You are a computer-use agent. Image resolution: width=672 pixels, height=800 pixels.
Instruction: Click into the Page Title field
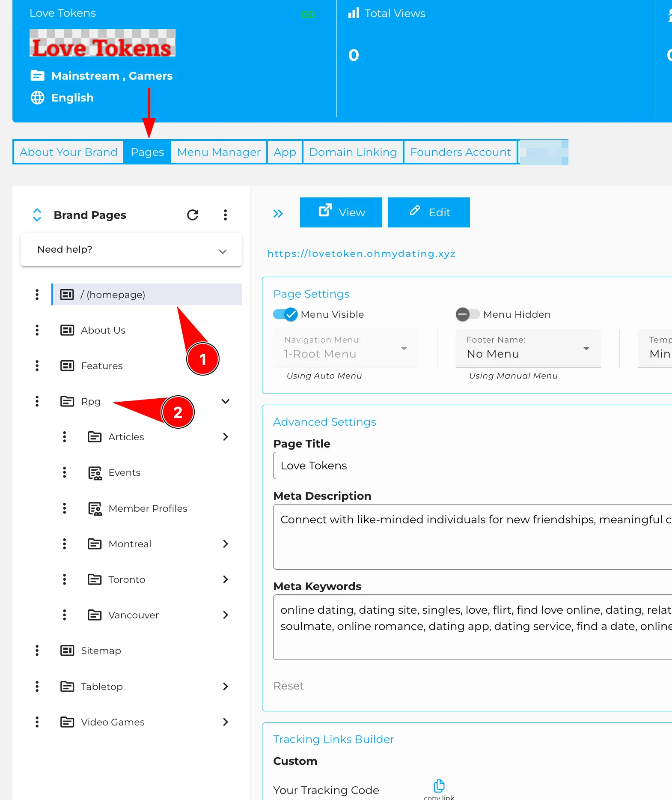click(471, 466)
